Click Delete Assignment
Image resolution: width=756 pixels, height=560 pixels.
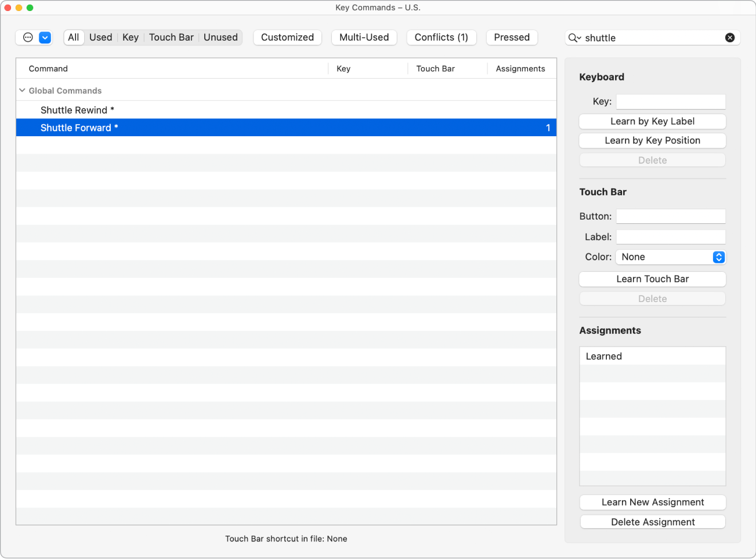pyautogui.click(x=653, y=522)
